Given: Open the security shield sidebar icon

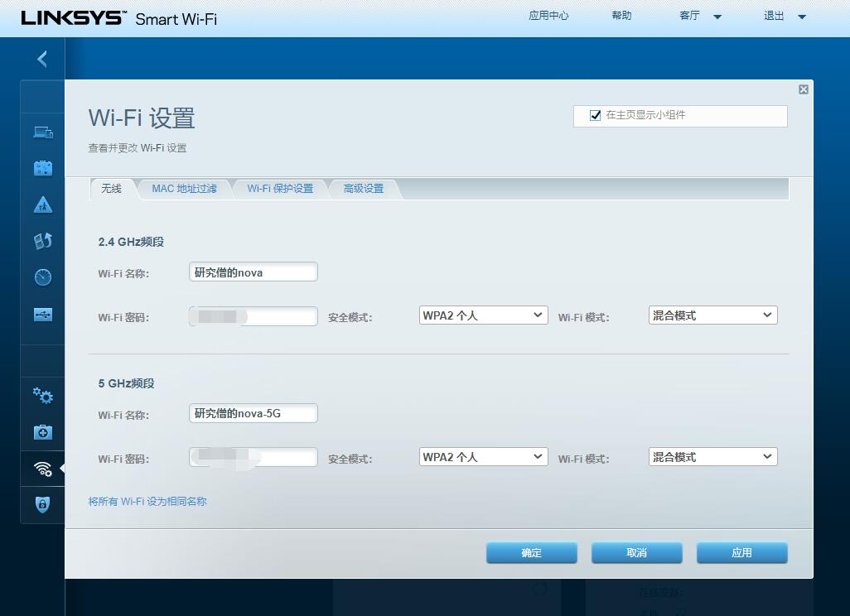Looking at the screenshot, I should tap(43, 504).
